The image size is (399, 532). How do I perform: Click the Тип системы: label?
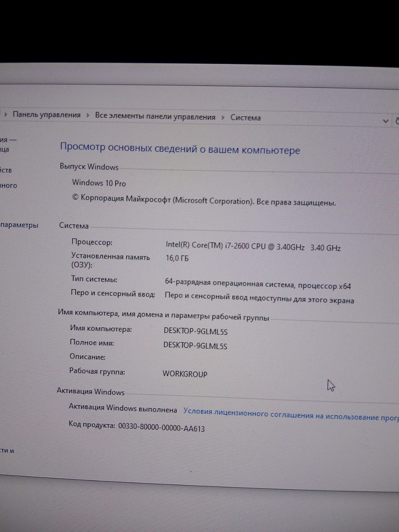[x=94, y=279]
